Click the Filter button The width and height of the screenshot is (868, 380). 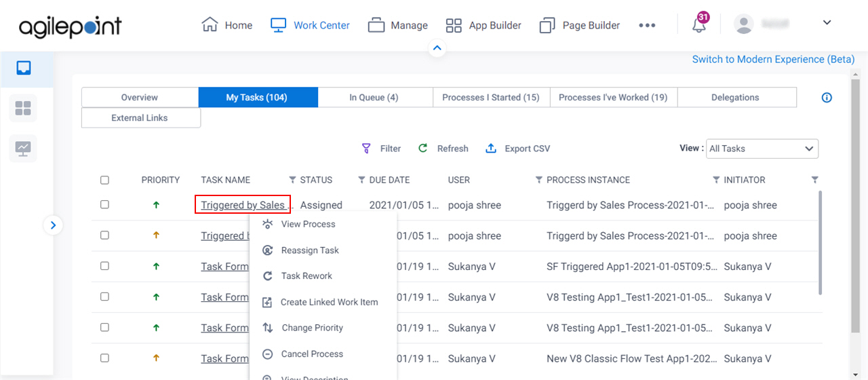point(381,149)
